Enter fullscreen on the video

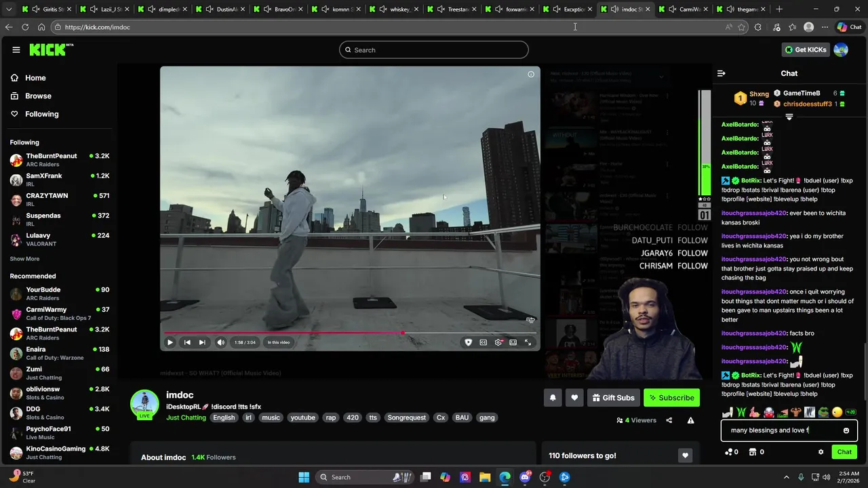tap(528, 342)
